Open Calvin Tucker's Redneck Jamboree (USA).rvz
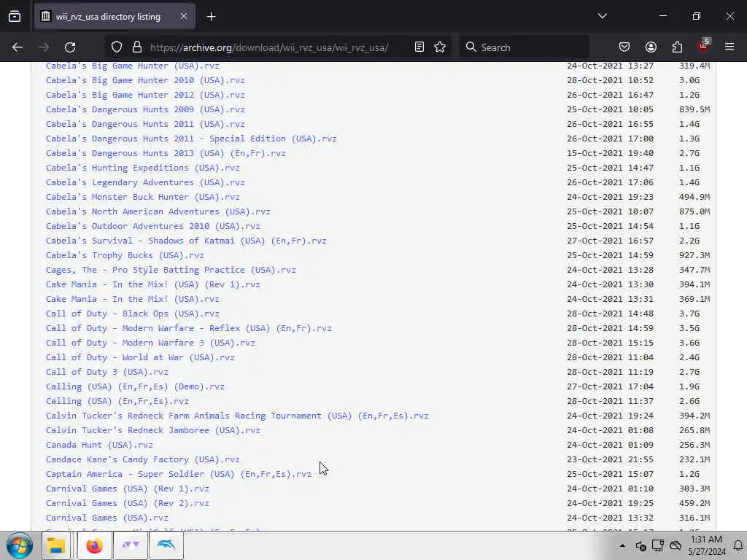The height and width of the screenshot is (560, 747). [153, 430]
